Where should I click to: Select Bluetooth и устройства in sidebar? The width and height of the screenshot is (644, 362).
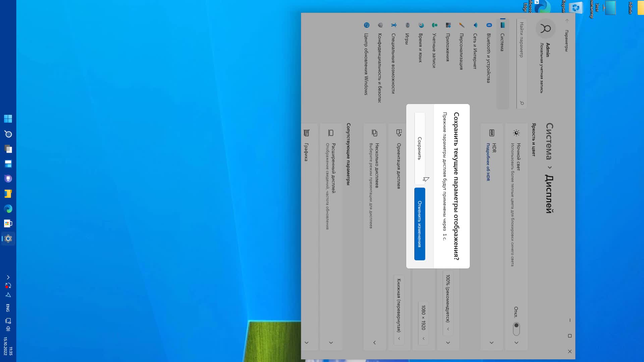[488, 58]
